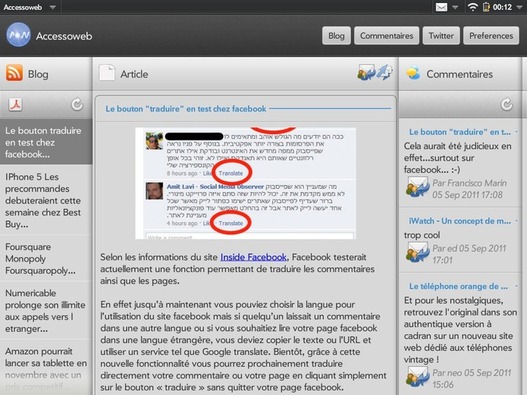The image size is (527, 395).
Task: Click the "Commentaires" panel header title
Action: pos(459,74)
